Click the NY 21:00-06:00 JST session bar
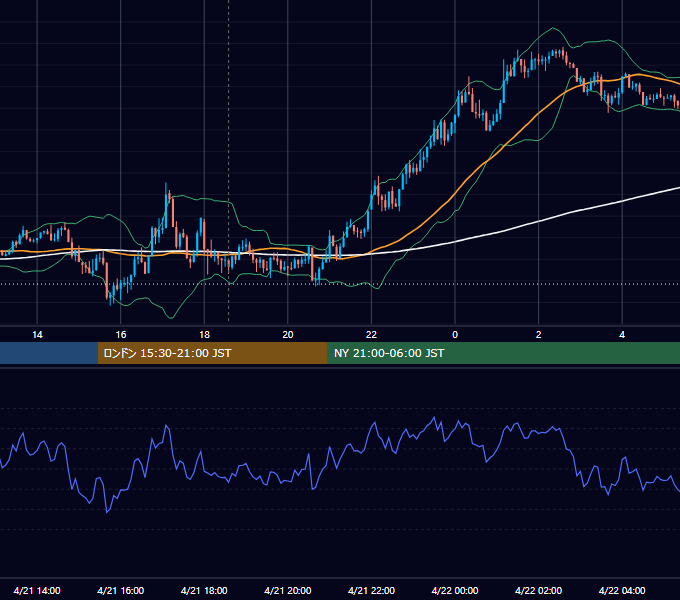The image size is (680, 600). tap(503, 353)
